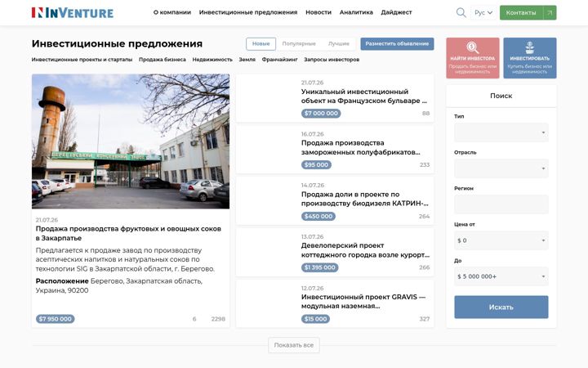Viewport: 588px width, 368px height.
Task: Click the Инвестировать blue tile
Action: pos(529,58)
